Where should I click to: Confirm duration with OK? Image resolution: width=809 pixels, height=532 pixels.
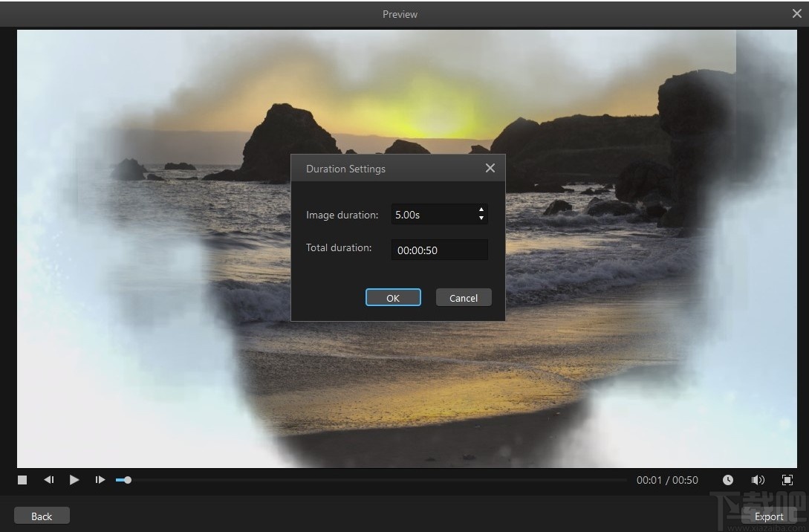393,298
